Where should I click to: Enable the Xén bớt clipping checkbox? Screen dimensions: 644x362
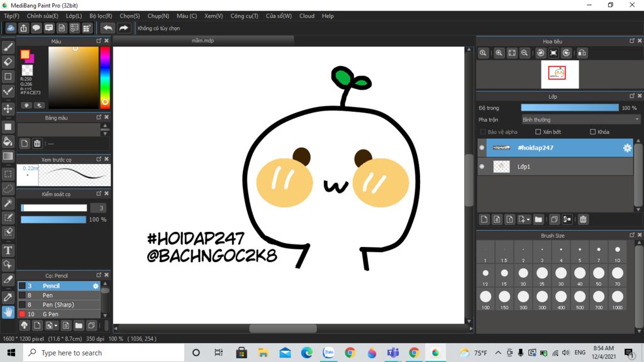click(x=538, y=132)
